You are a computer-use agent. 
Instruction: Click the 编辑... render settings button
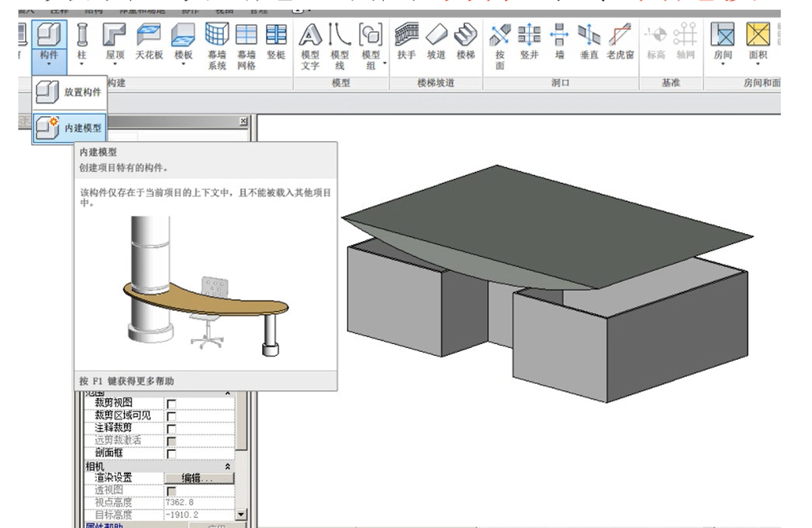[198, 478]
